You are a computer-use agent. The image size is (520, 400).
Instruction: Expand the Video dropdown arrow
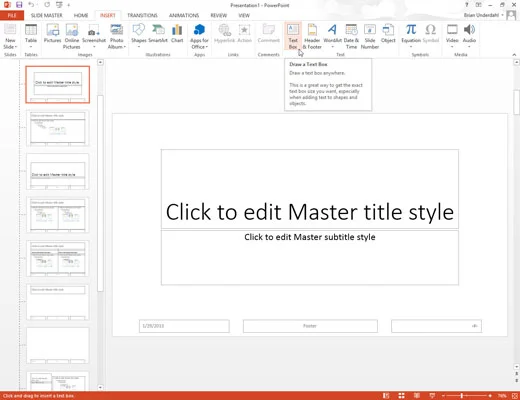[452, 47]
